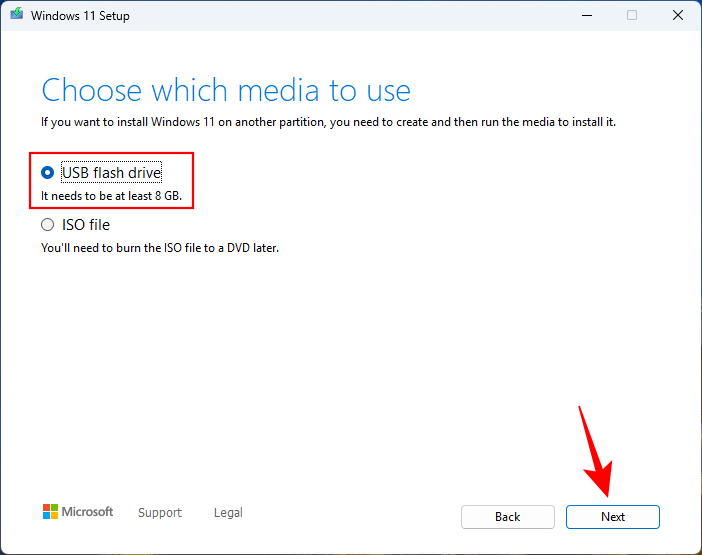Click the "Choose which media to use" heading
This screenshot has height=555, width=702.
click(x=226, y=90)
